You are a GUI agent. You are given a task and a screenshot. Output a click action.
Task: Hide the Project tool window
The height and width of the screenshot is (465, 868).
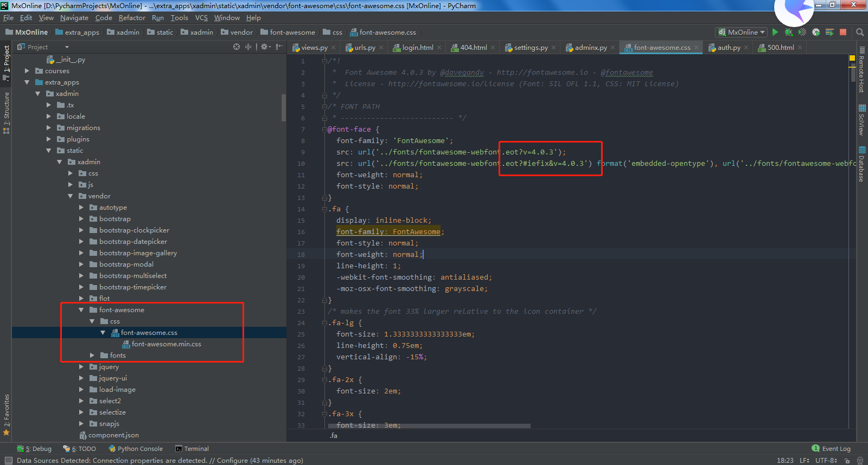click(x=279, y=47)
